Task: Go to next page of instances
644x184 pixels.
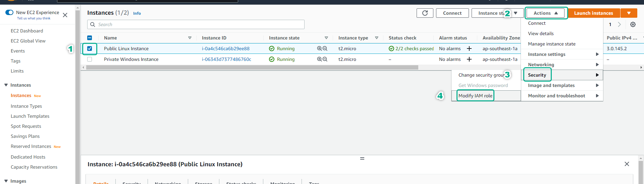Action: 619,24
